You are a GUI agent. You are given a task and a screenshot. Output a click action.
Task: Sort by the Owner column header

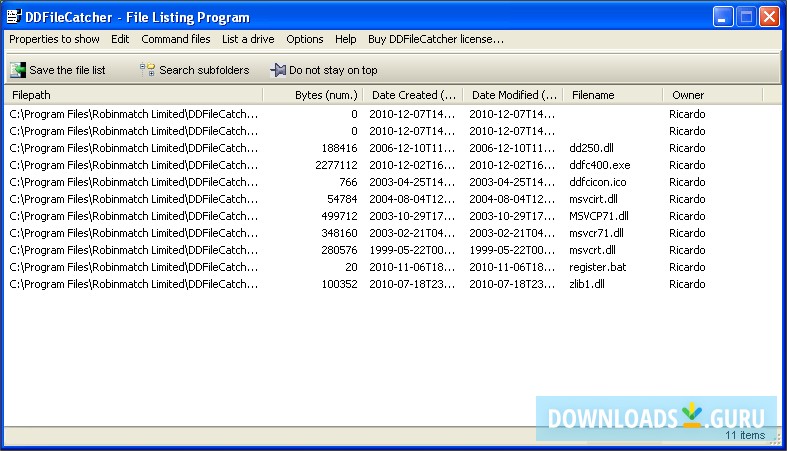coord(713,95)
